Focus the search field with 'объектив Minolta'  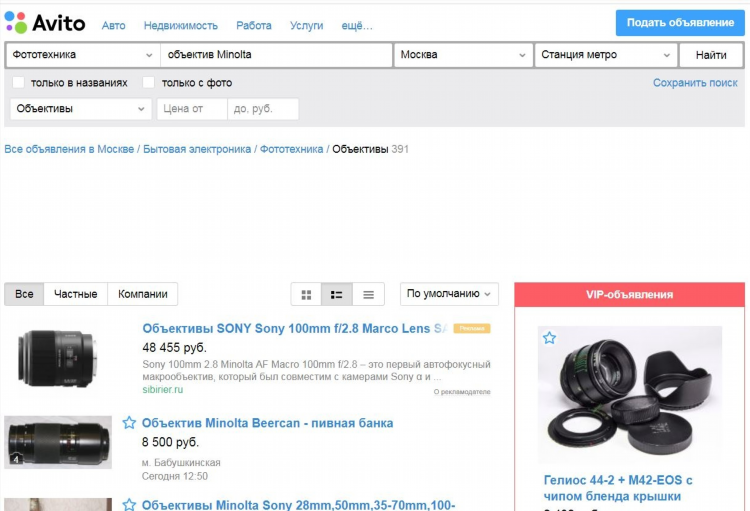(x=276, y=55)
